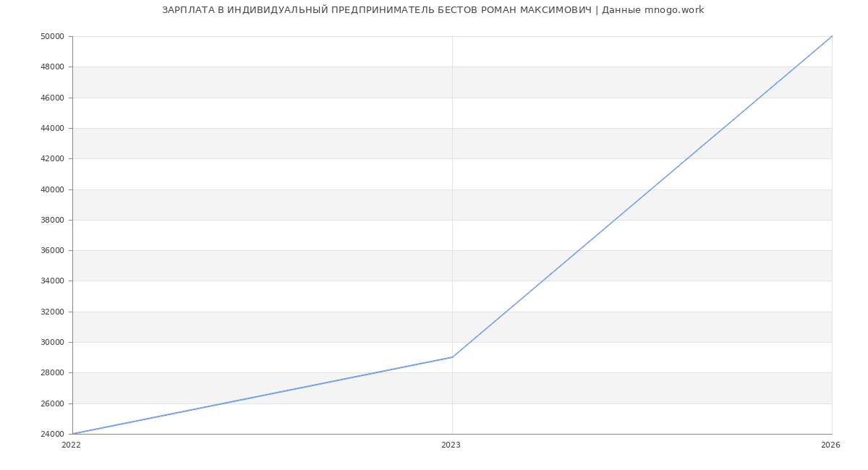Select the 48000 y-axis label
Screen dimensions: 868x470
tap(53, 67)
